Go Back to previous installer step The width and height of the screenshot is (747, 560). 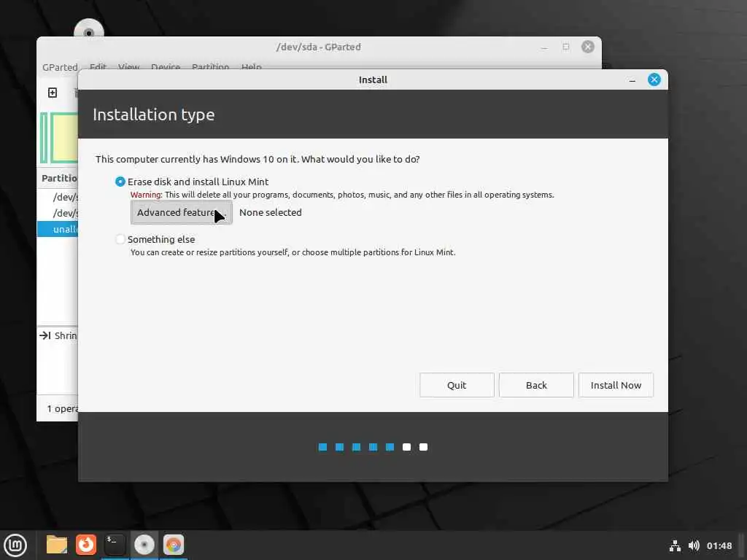pyautogui.click(x=536, y=385)
